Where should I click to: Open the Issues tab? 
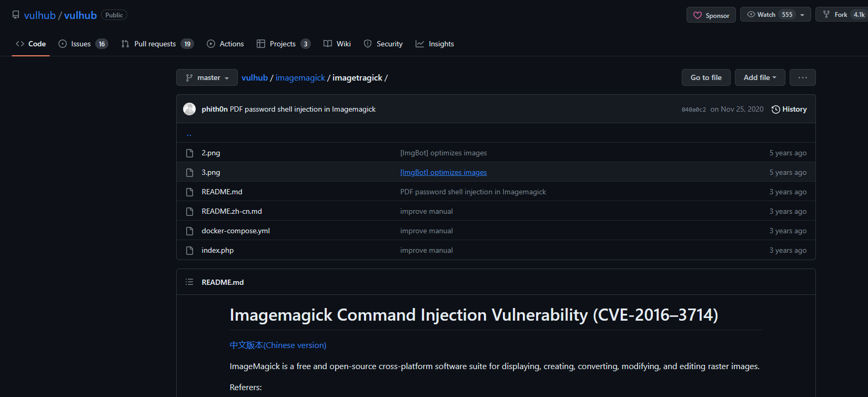tap(83, 44)
